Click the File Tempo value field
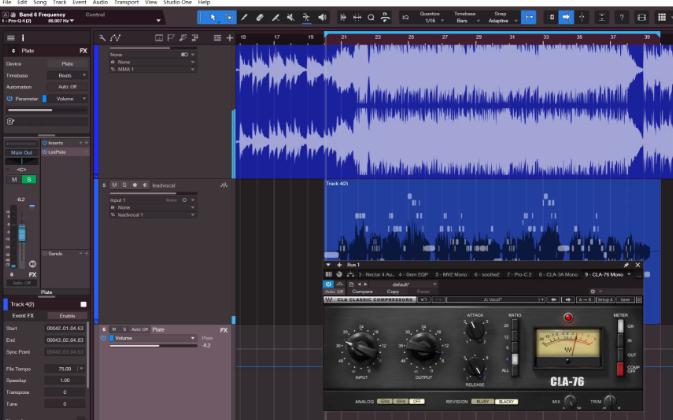The height and width of the screenshot is (420, 673). pyautogui.click(x=65, y=369)
